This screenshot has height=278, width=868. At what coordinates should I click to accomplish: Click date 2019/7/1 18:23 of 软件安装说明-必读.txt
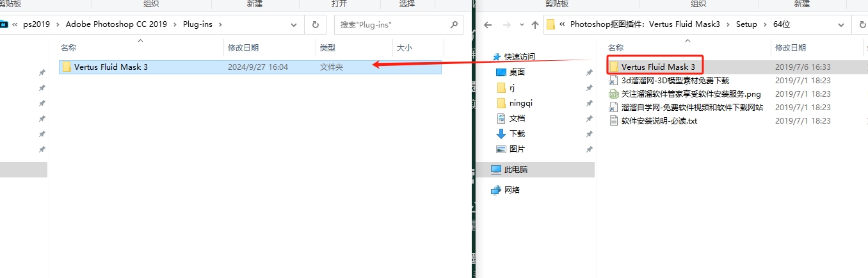click(x=803, y=120)
